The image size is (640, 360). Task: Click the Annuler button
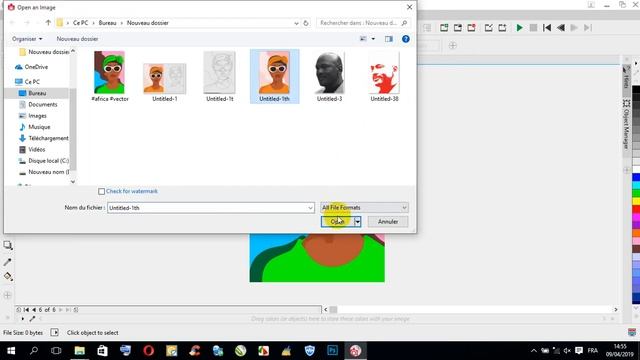(388, 222)
